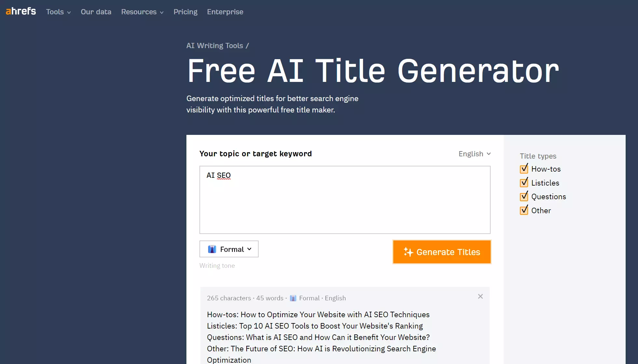Click the Generate Titles button
638x364 pixels.
442,252
